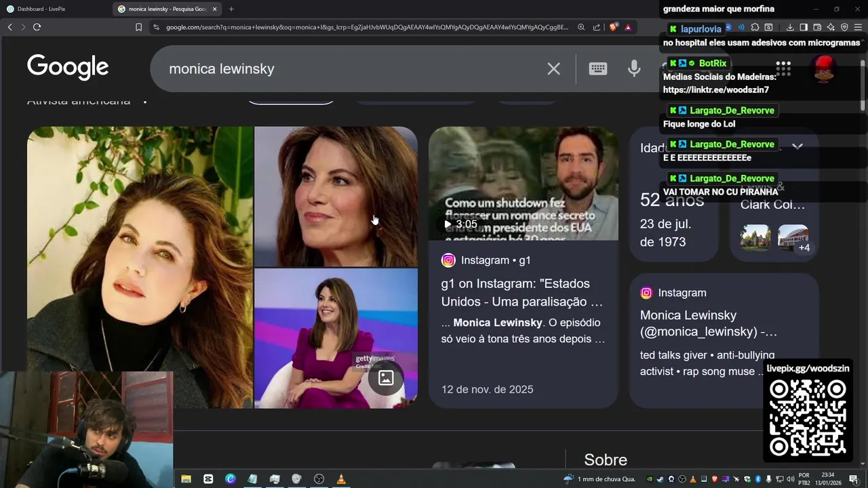
Task: Open the browser extensions puzzle icon
Action: point(755,27)
